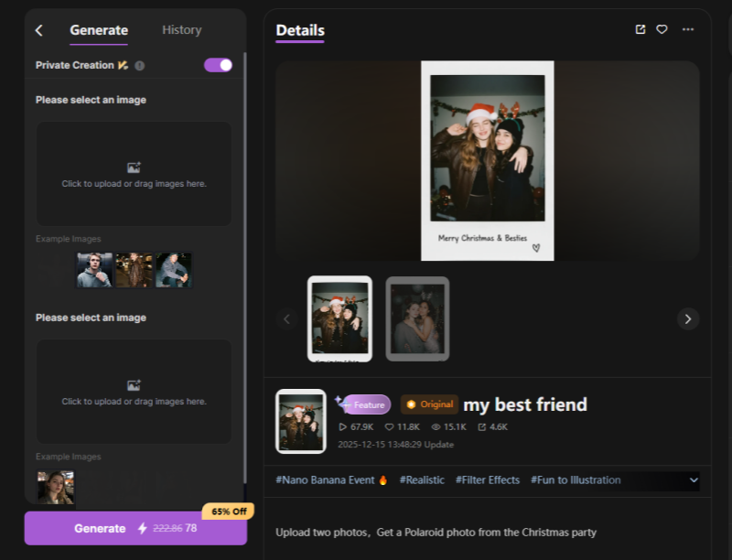
Task: Open the #Nano Banana Event tag
Action: [331, 480]
